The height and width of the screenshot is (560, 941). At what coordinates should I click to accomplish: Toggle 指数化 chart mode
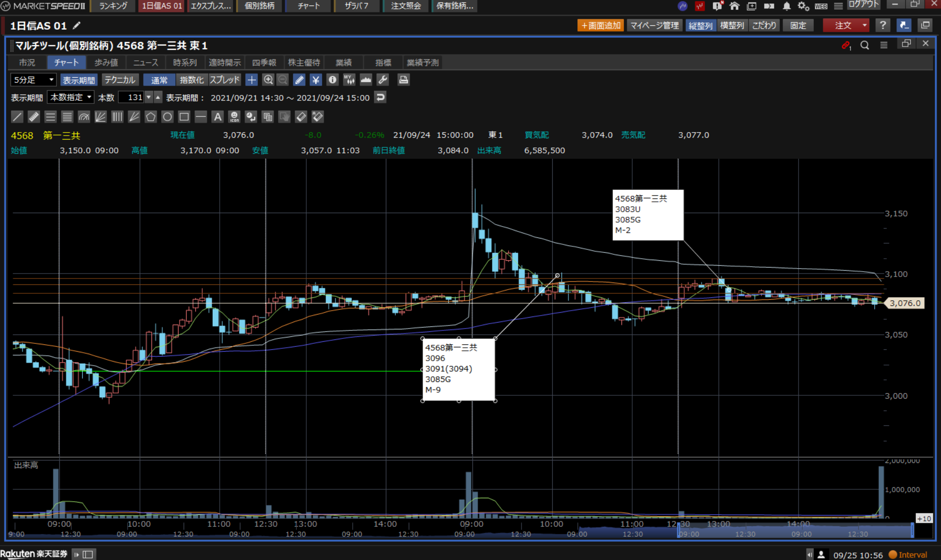click(x=191, y=80)
